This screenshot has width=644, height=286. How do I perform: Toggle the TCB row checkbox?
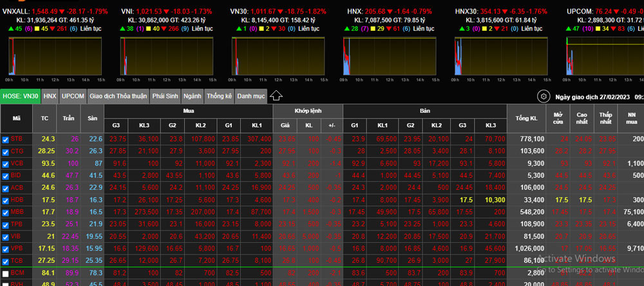click(x=6, y=262)
